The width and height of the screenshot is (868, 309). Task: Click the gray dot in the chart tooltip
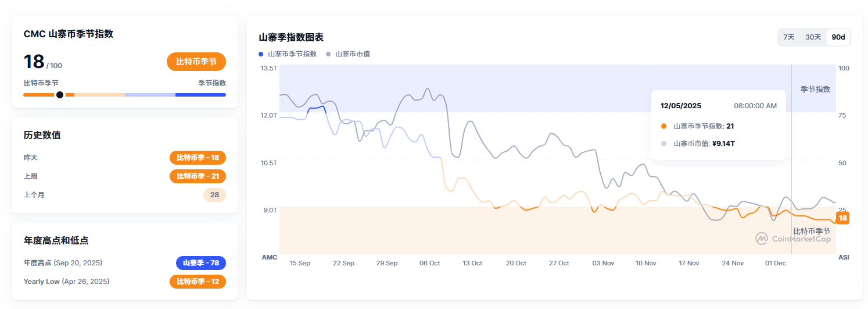664,144
